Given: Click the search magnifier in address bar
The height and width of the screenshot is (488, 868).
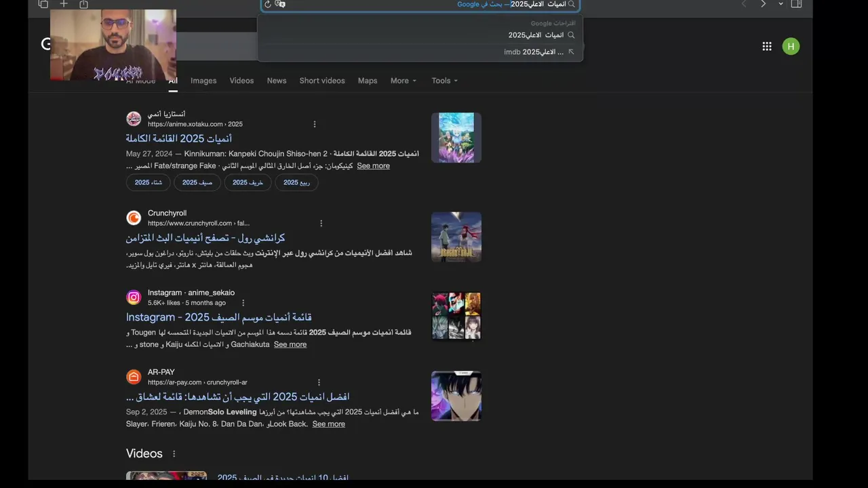Looking at the screenshot, I should (572, 4).
